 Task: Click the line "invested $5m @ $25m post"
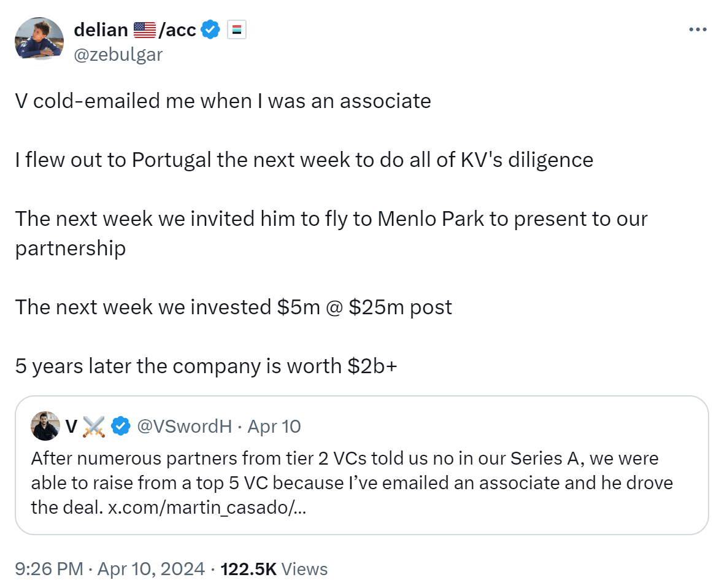point(234,307)
